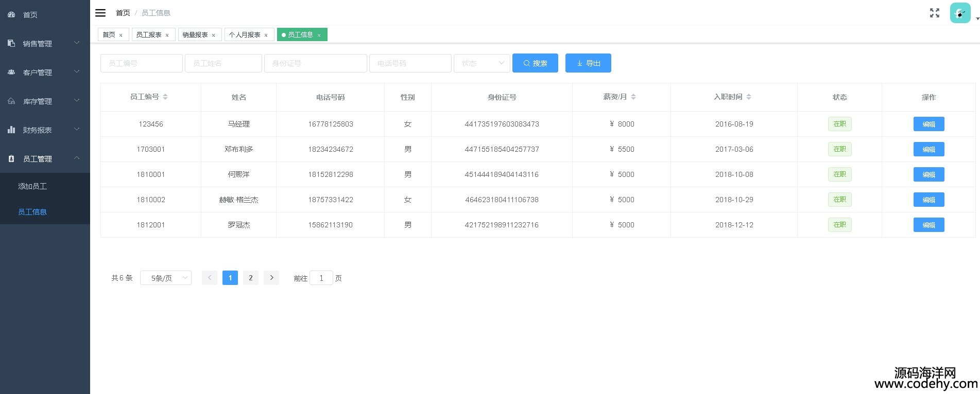Image resolution: width=980 pixels, height=394 pixels.
Task: Sort by 员工编号 column arrows
Action: pos(165,97)
